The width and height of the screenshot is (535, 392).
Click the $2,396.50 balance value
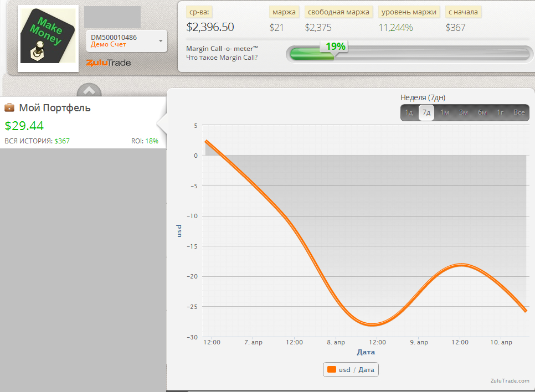point(210,27)
